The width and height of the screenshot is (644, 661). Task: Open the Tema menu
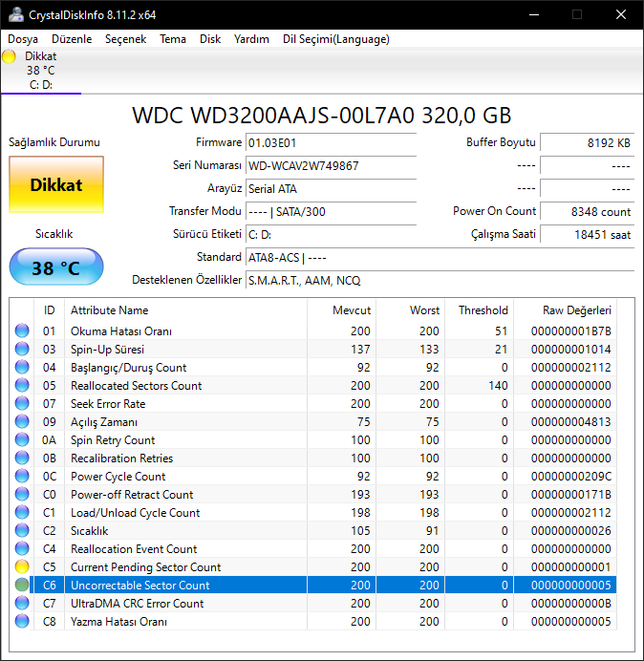pos(173,39)
